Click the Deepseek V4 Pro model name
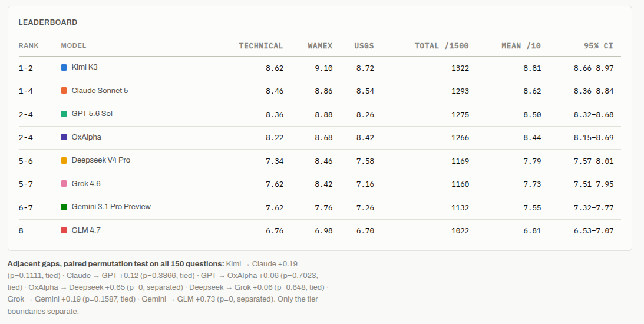This screenshot has width=644, height=324. [101, 160]
